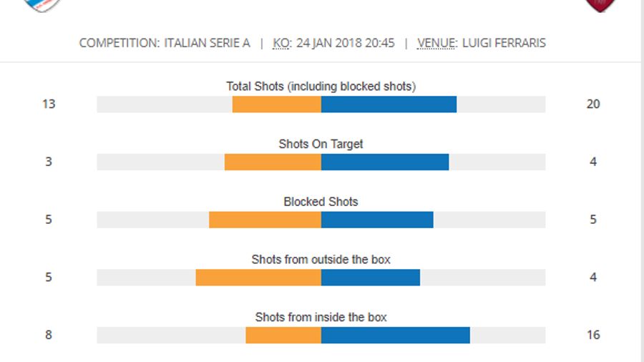Click the "ITALIAN SERIE A" competition text
The image size is (644, 362).
(207, 43)
